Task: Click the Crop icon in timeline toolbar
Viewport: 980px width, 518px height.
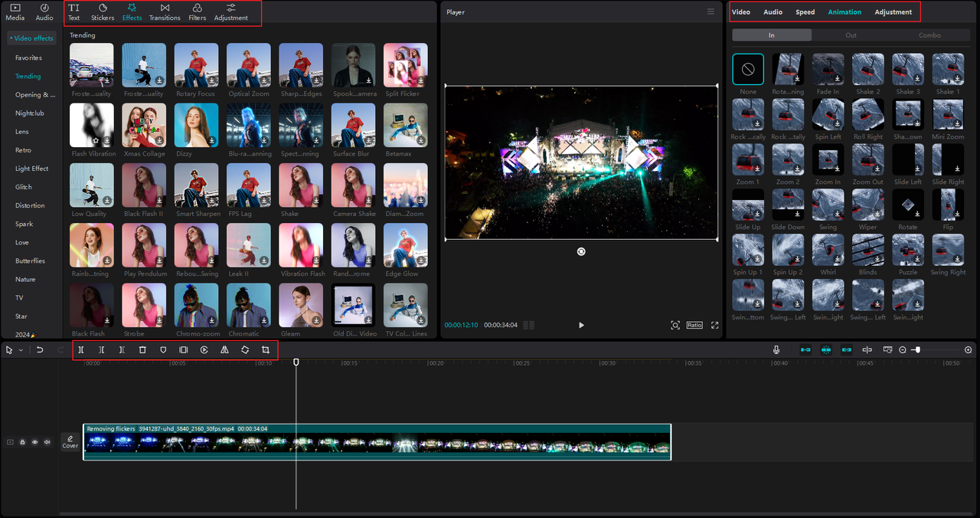Action: click(x=266, y=349)
